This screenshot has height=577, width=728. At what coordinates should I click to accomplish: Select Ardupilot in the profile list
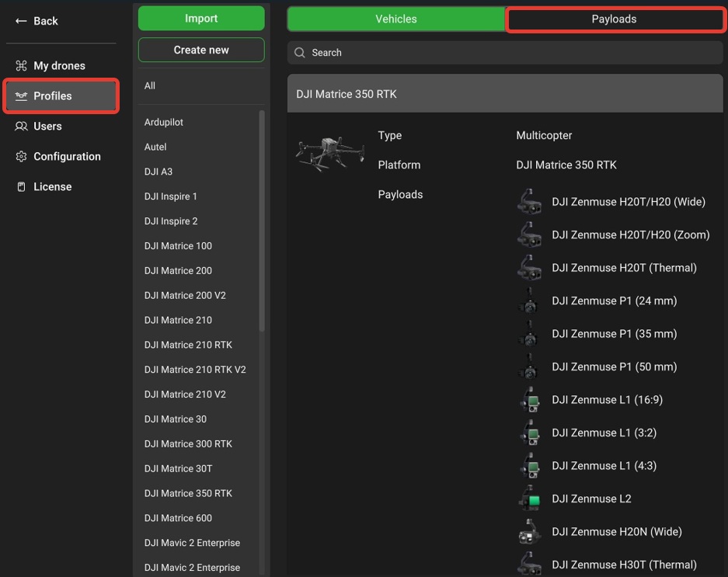click(x=163, y=122)
